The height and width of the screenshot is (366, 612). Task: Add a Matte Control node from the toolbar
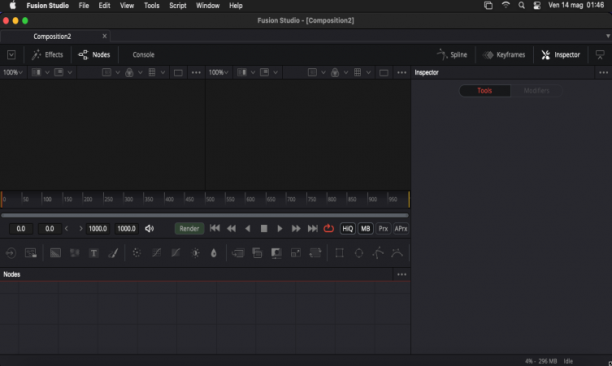[276, 253]
